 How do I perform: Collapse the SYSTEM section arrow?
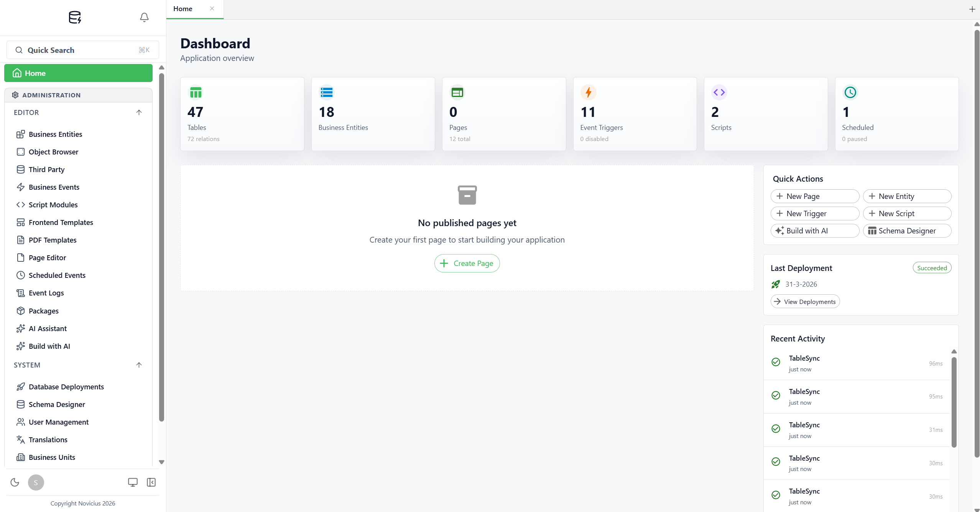[x=139, y=365]
